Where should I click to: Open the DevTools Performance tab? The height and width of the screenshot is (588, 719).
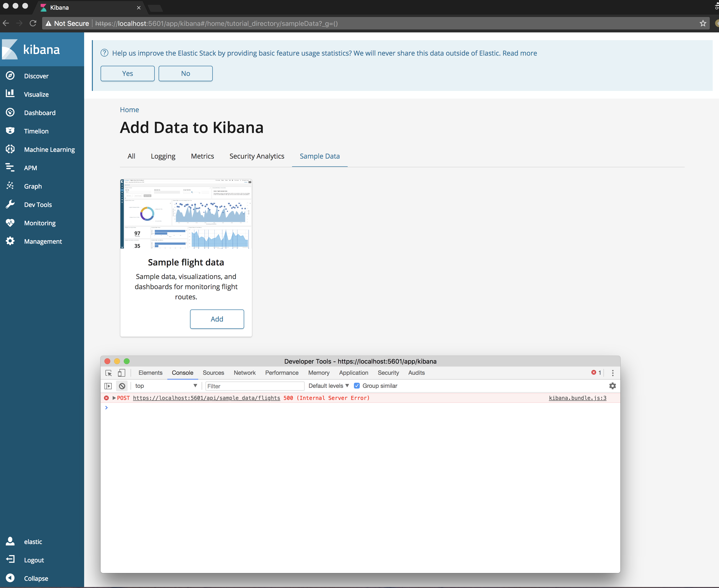point(282,373)
